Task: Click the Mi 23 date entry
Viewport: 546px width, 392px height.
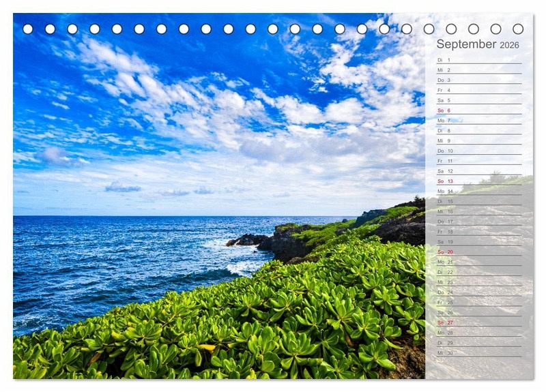Action: [478, 282]
